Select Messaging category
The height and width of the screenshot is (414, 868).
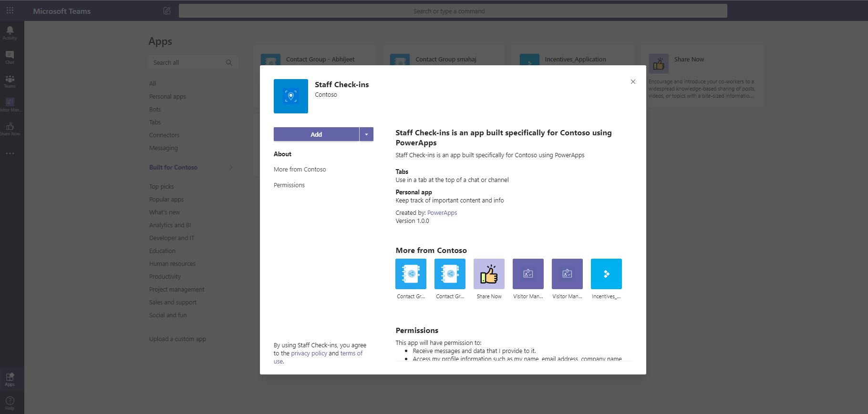coord(163,148)
